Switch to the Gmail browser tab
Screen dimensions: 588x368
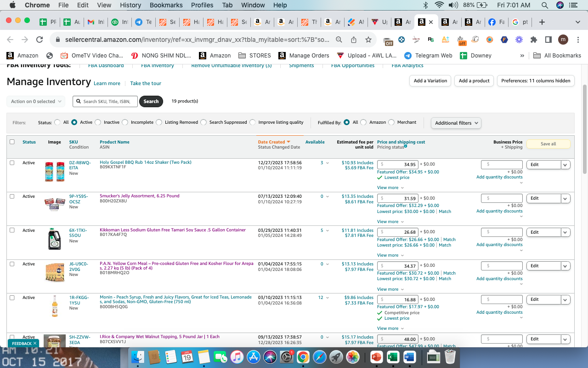pyautogui.click(x=95, y=22)
